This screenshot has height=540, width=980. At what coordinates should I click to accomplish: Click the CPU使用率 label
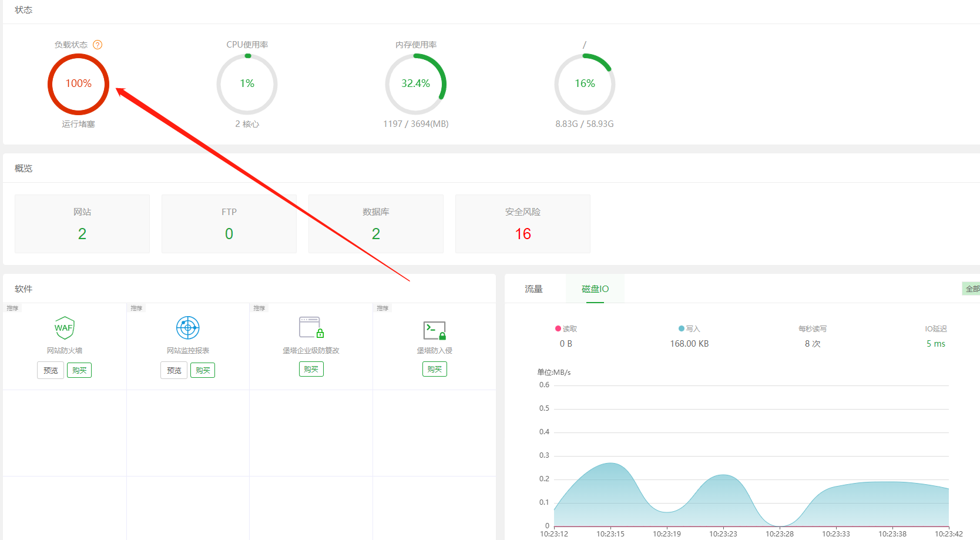247,45
